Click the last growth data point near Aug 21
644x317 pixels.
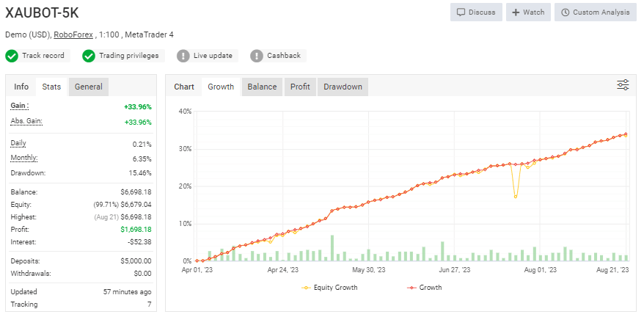coord(626,134)
